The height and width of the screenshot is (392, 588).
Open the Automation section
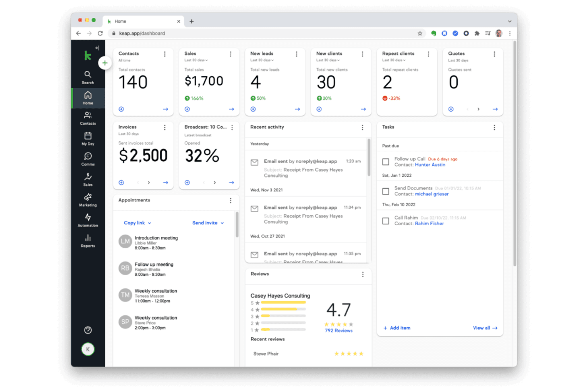click(88, 220)
